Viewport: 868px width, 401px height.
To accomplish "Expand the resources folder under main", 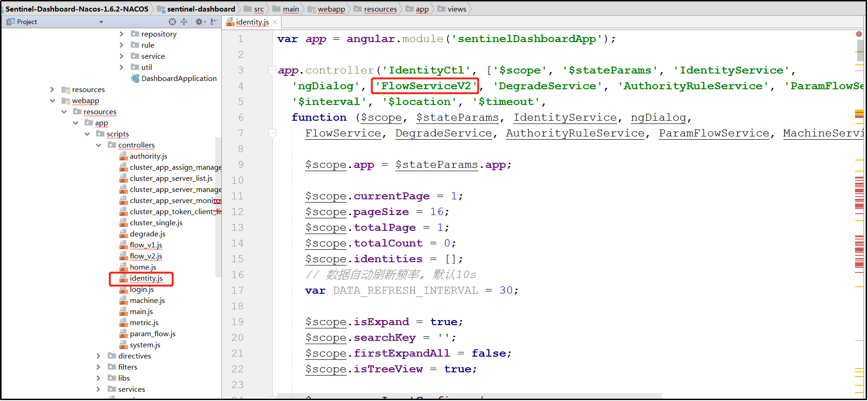I will click(x=52, y=89).
